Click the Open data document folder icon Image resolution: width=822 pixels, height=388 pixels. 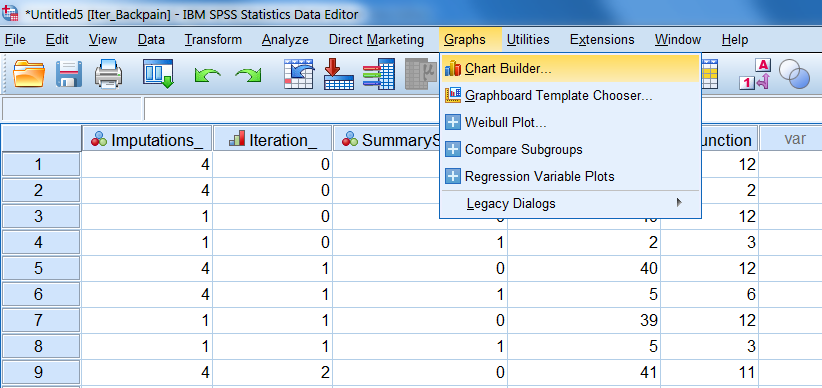pyautogui.click(x=29, y=73)
